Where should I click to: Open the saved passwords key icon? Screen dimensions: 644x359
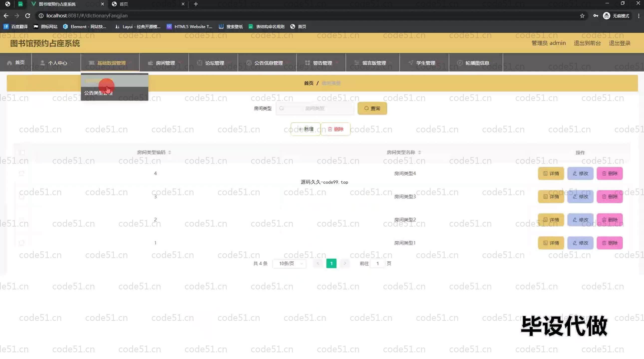coord(596,16)
